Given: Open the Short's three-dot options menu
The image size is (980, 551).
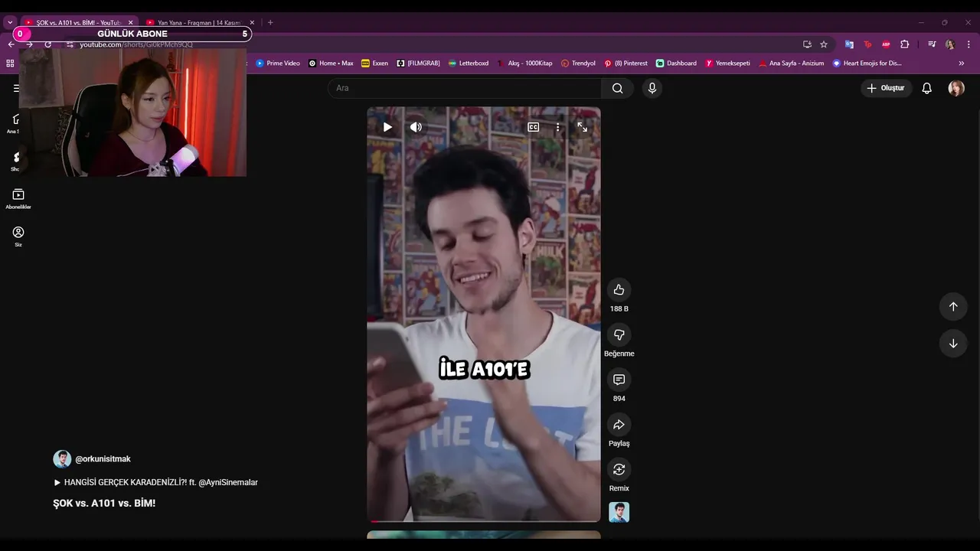Looking at the screenshot, I should click(557, 127).
